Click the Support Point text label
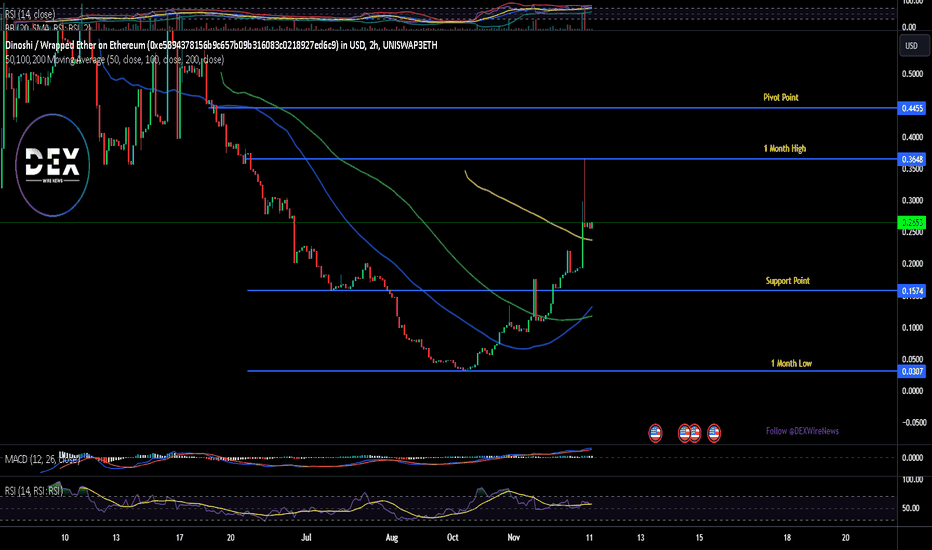Viewport: 932px width, 550px height. pyautogui.click(x=788, y=281)
